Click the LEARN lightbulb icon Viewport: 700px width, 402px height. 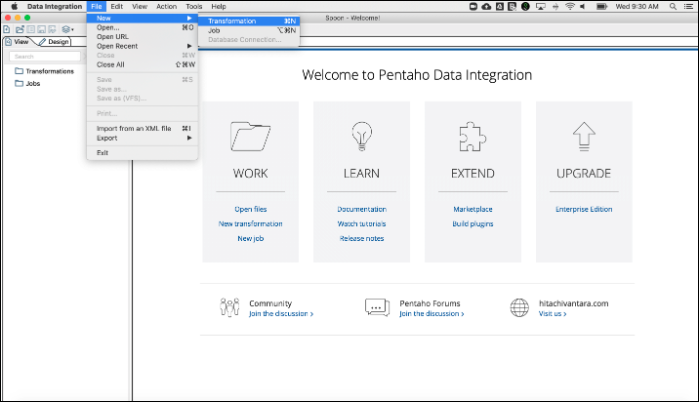361,135
